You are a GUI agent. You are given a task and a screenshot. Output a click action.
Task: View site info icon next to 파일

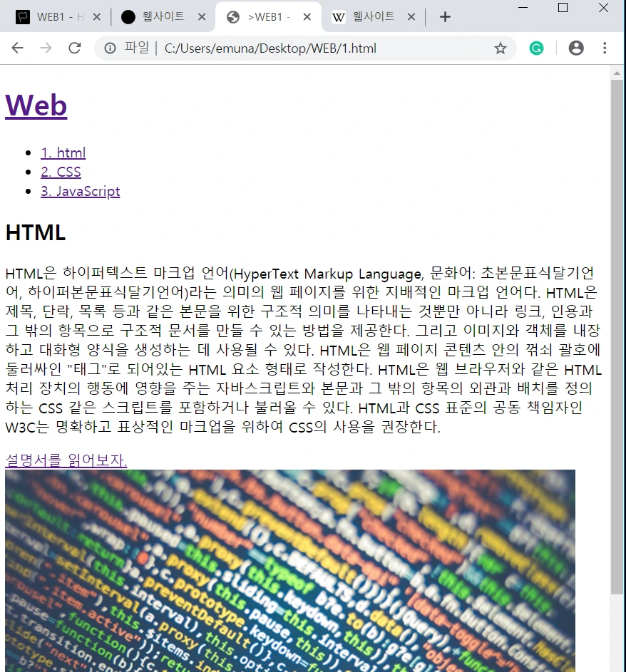[x=111, y=48]
